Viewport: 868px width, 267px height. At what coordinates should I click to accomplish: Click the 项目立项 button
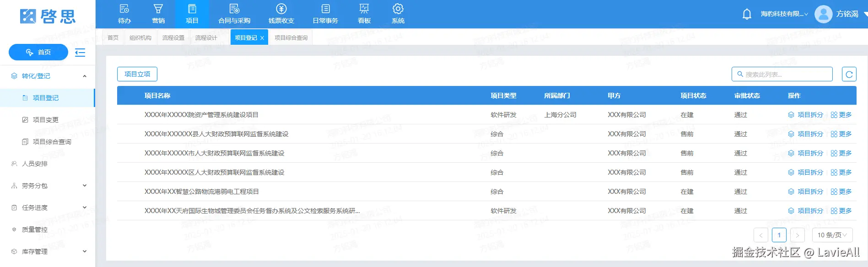[137, 74]
